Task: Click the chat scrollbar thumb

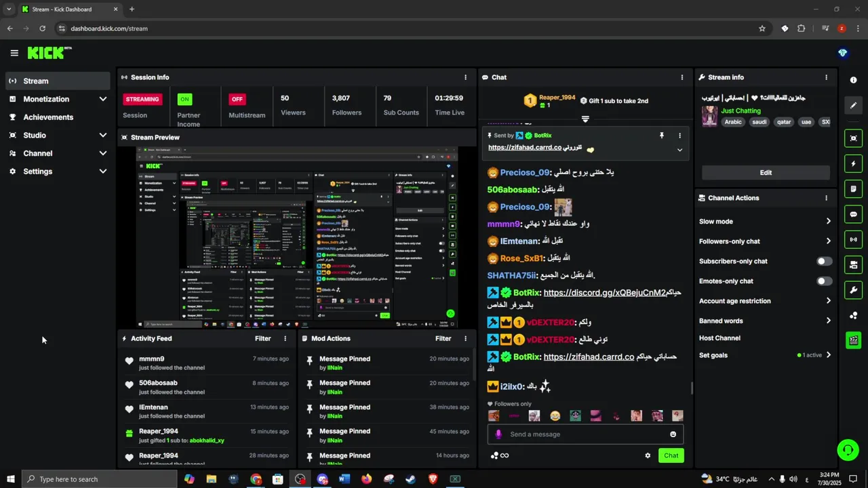Action: tap(692, 388)
